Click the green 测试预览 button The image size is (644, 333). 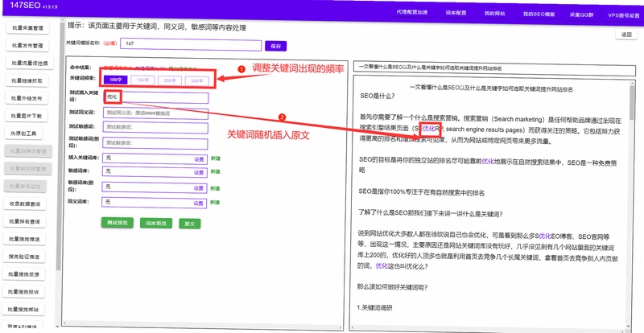pos(118,223)
